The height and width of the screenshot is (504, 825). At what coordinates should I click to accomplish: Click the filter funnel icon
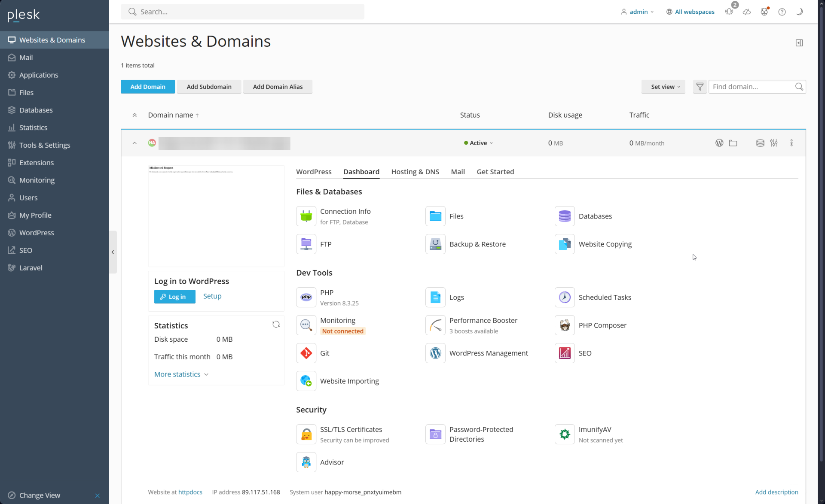(x=700, y=87)
